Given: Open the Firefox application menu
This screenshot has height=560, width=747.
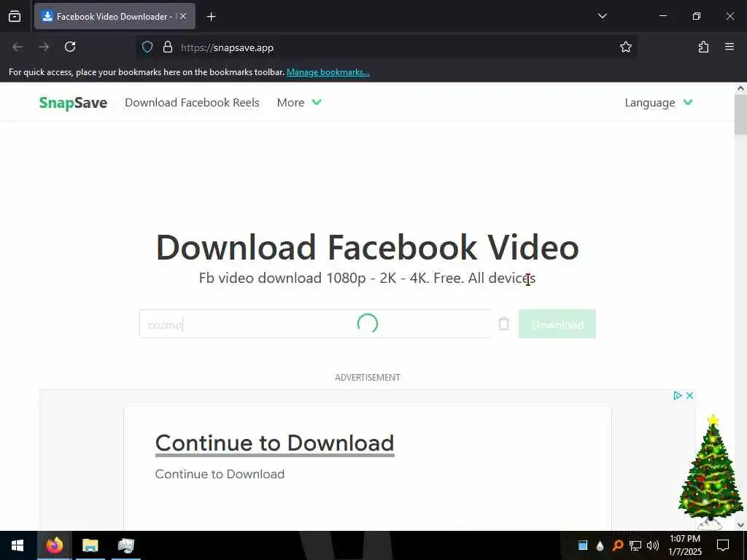Looking at the screenshot, I should (x=729, y=47).
